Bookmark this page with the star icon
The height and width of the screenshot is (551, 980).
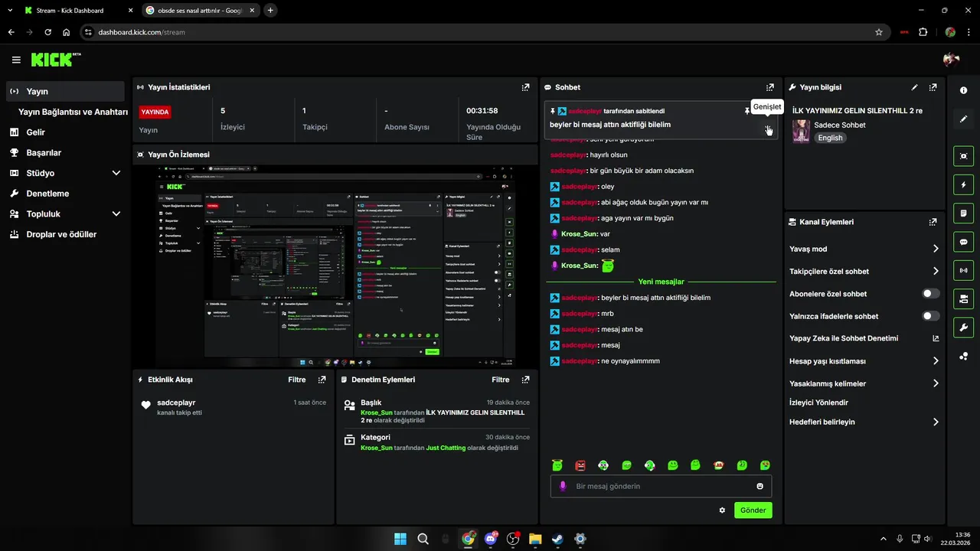tap(879, 32)
